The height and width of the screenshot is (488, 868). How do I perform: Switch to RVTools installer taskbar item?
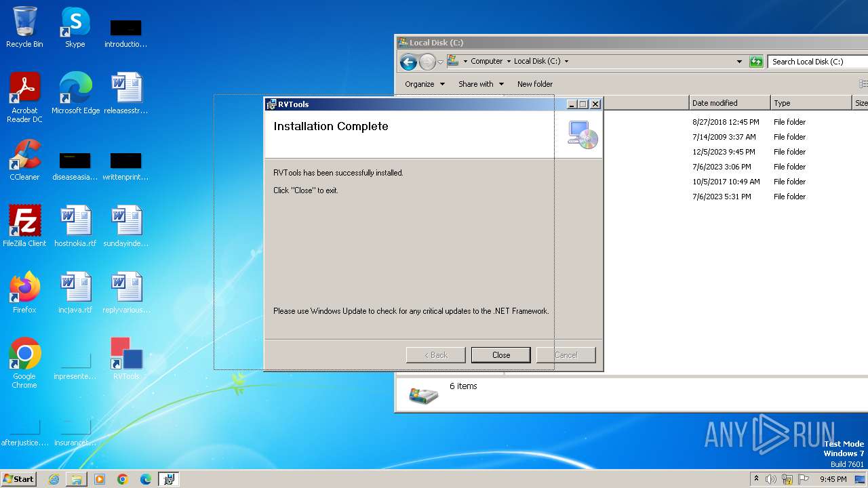(169, 479)
